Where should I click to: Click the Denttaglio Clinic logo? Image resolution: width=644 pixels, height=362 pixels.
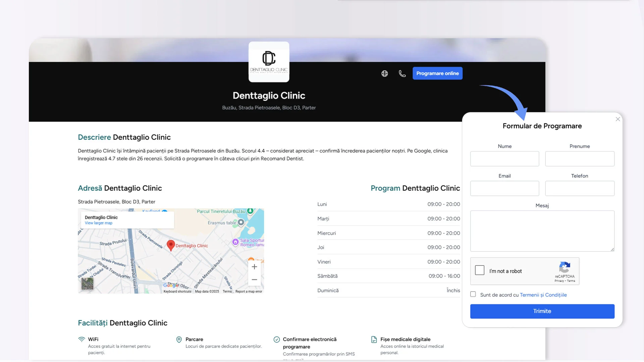coord(269,62)
